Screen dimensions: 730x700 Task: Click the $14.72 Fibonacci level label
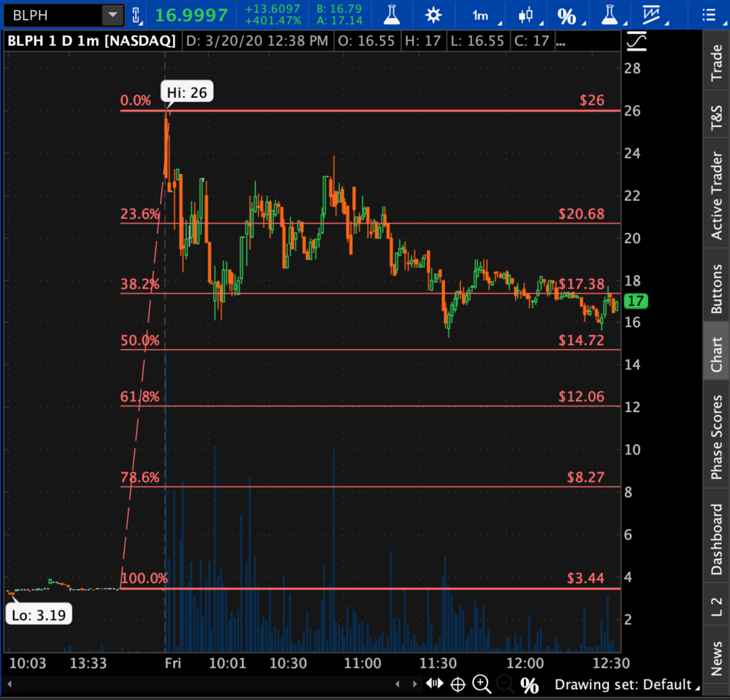(x=582, y=340)
